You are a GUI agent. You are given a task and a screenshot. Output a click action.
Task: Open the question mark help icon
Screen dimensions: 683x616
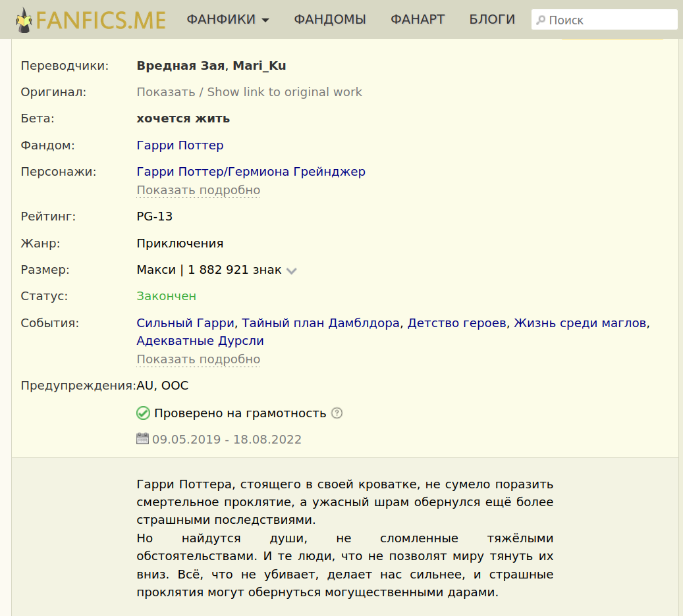337,413
